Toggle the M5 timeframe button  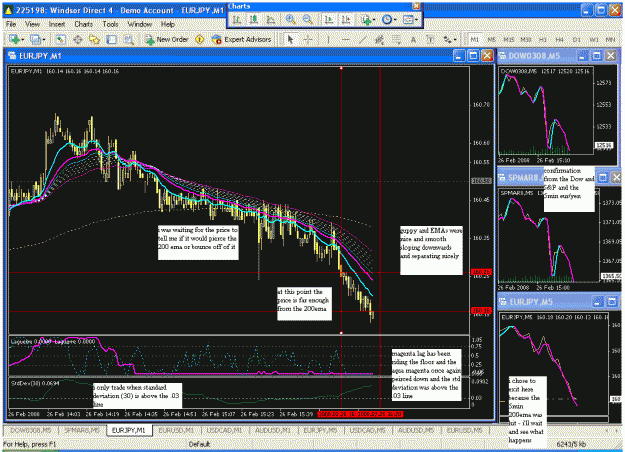[491, 39]
